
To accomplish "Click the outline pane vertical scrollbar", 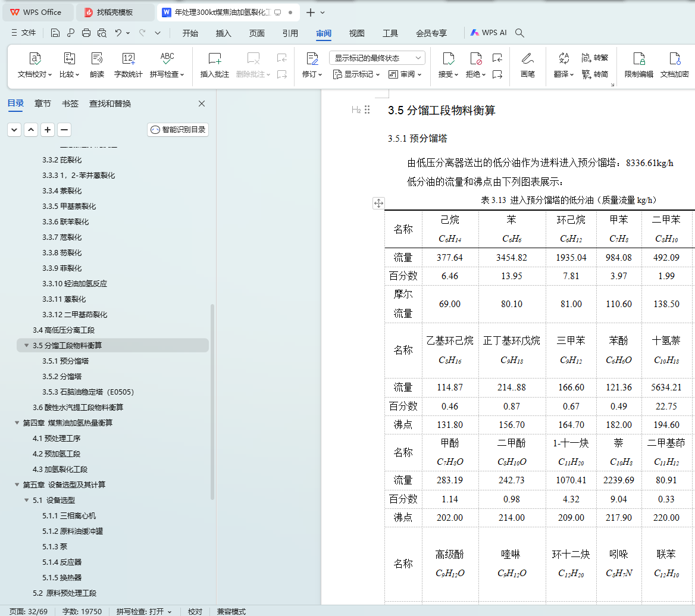I will pos(212,401).
